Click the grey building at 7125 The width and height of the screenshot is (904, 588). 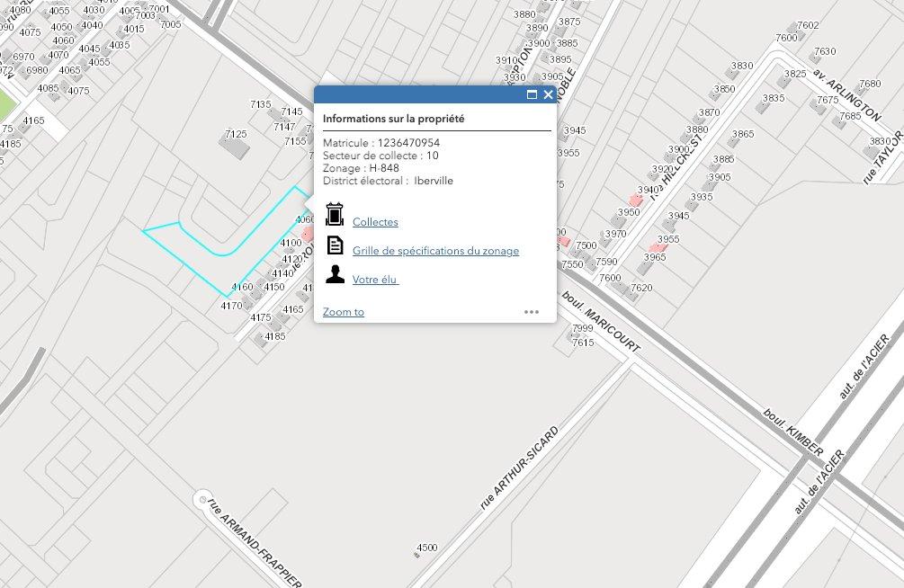point(235,145)
